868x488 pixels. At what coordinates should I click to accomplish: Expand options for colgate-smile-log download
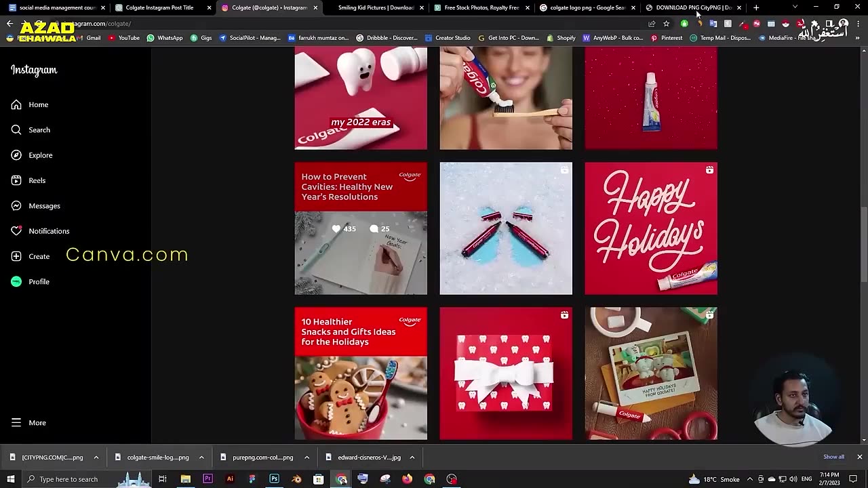(201, 457)
